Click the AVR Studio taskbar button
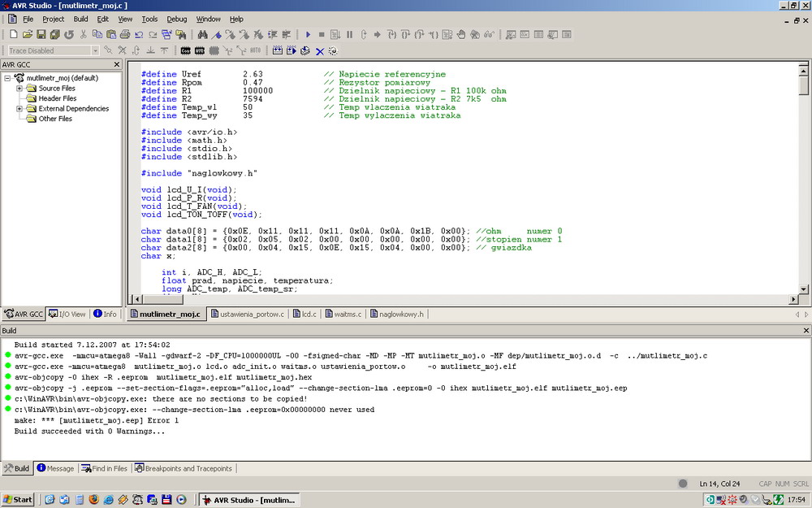Screen dimensions: 812x508 click(250, 500)
